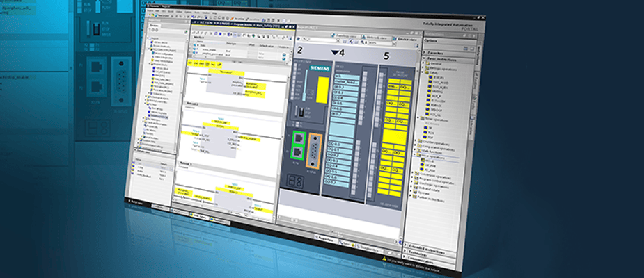
Task: Switch to the Network view tab
Action: (x=377, y=38)
